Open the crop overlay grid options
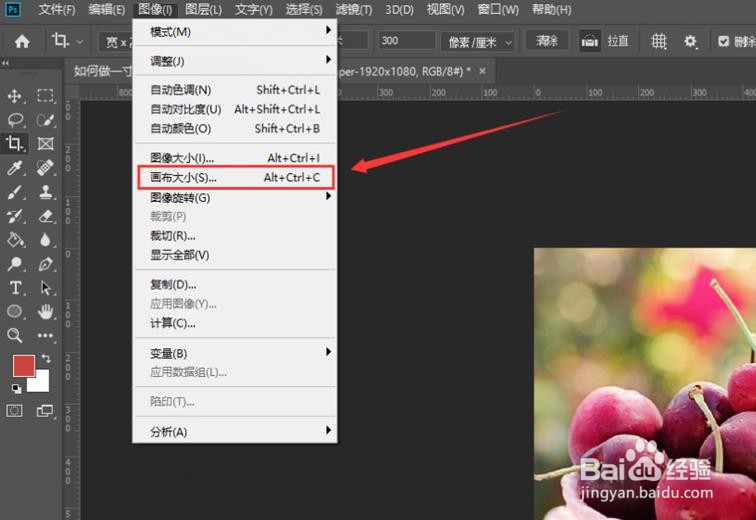The height and width of the screenshot is (520, 756). [659, 41]
